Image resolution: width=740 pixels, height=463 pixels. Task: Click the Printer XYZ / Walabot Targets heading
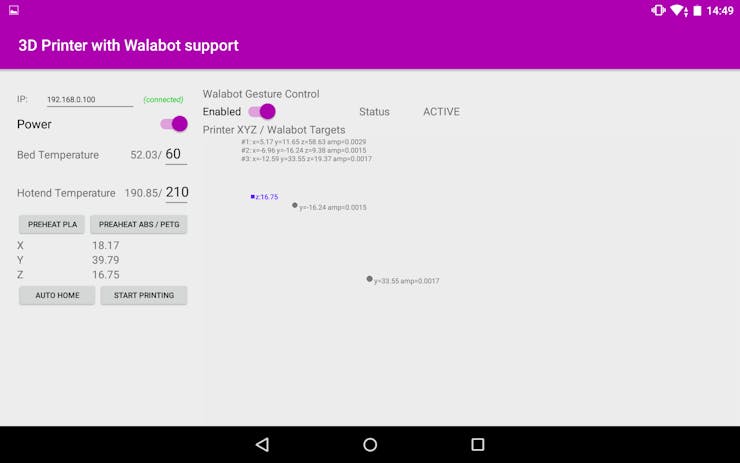274,130
